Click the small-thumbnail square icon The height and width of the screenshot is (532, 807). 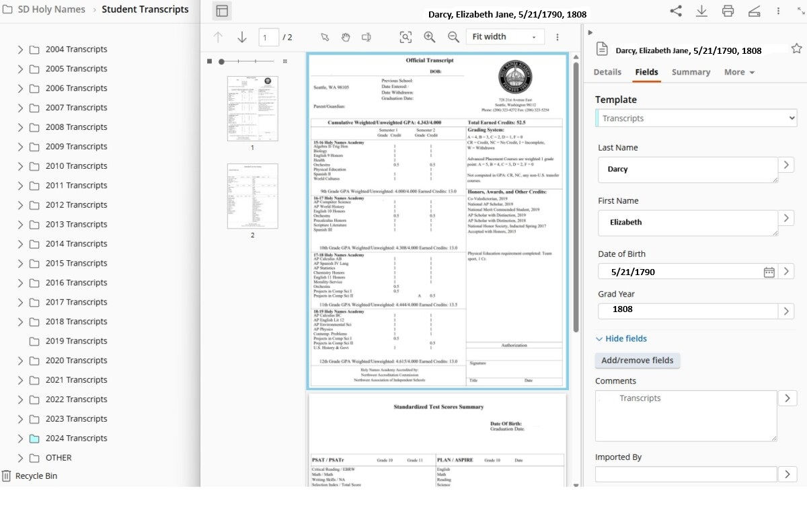[210, 61]
